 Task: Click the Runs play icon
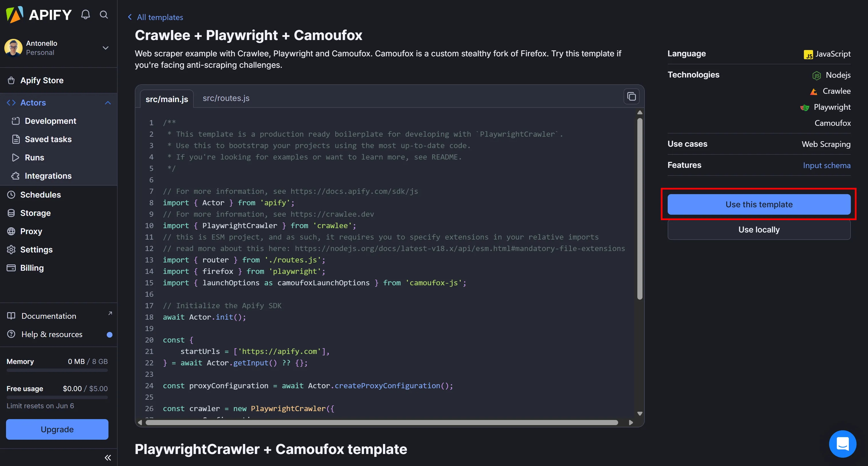(x=15, y=158)
